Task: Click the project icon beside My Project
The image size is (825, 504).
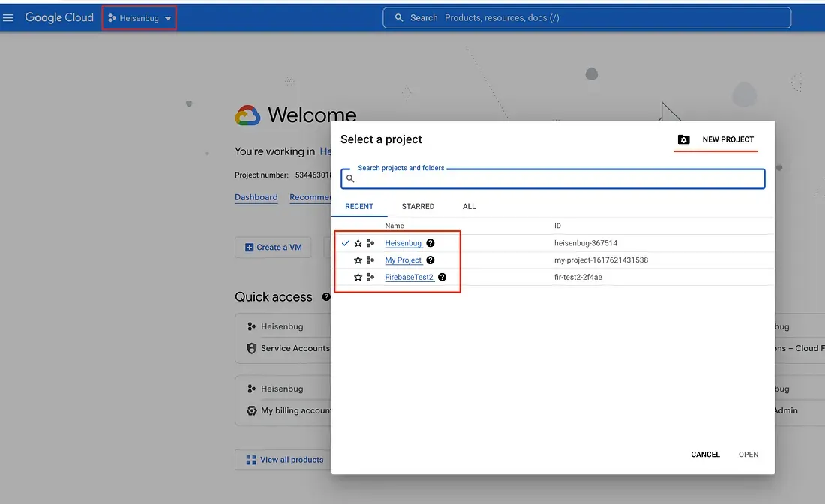Action: click(x=370, y=260)
